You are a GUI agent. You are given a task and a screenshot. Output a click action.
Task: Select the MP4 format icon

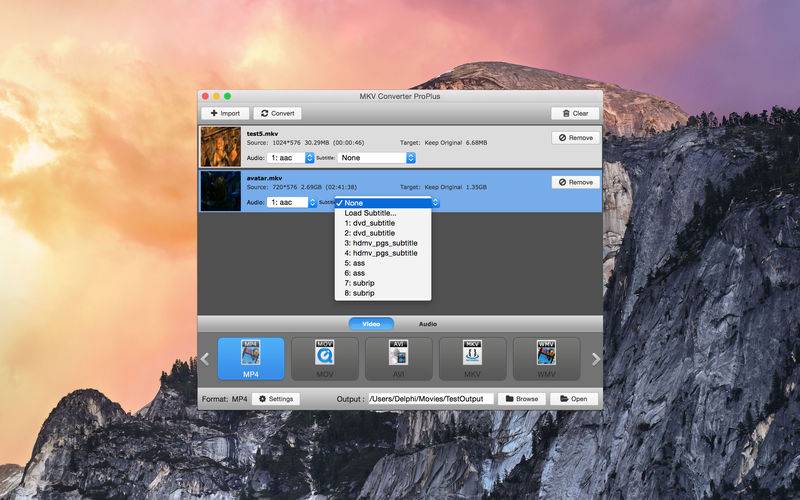point(251,359)
